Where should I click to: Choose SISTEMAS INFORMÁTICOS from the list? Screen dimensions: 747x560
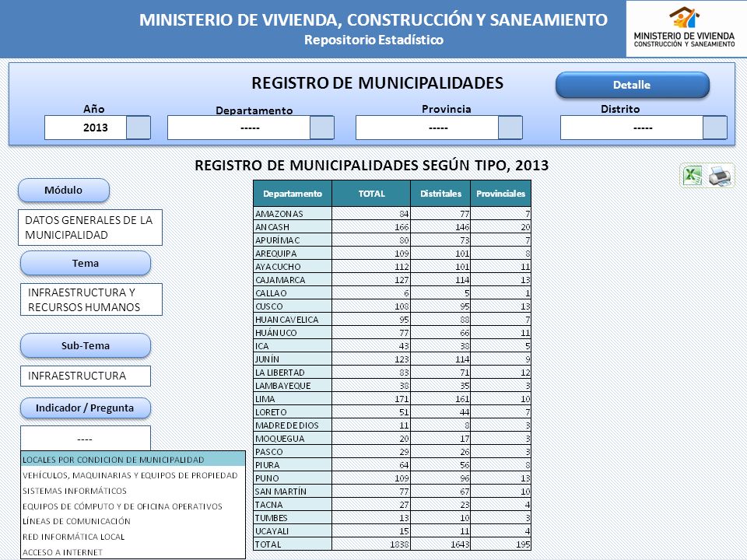coord(133,491)
